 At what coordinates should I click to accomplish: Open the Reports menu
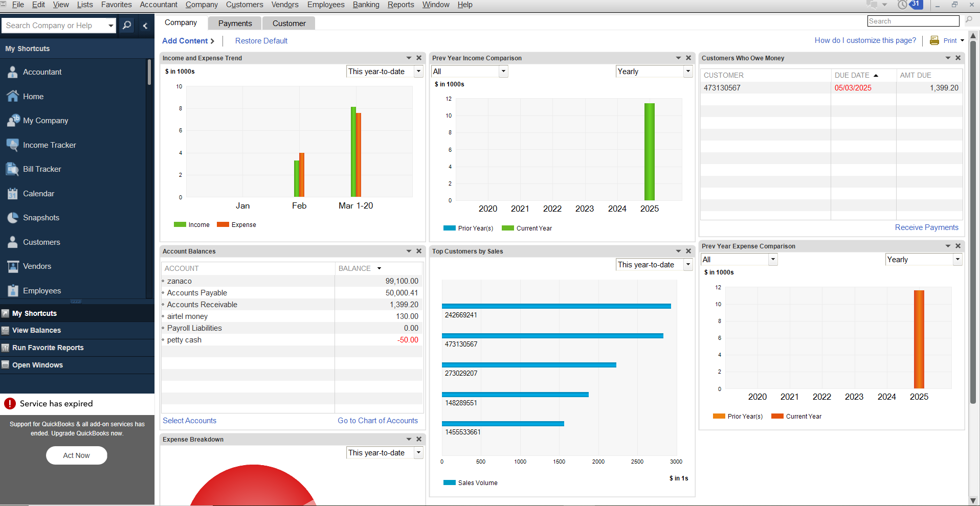(x=400, y=5)
